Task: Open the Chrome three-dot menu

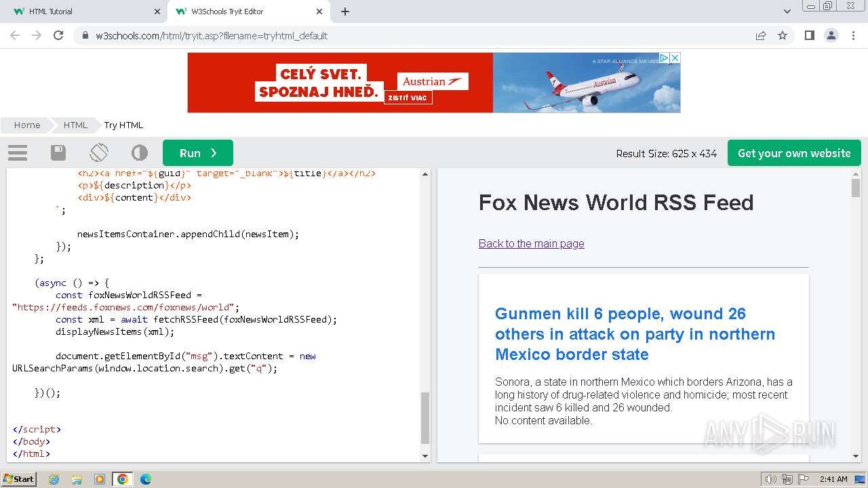Action: click(x=852, y=35)
